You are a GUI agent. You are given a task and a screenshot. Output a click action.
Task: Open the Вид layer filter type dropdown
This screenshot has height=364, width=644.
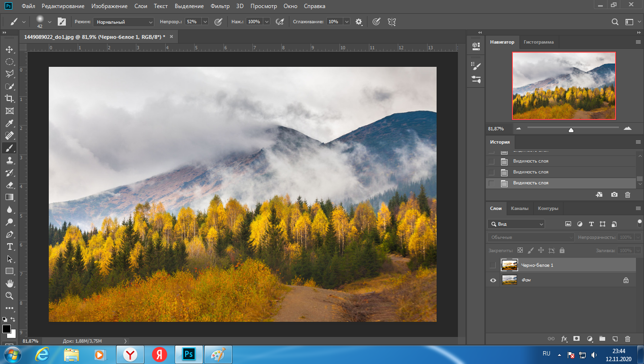click(516, 224)
